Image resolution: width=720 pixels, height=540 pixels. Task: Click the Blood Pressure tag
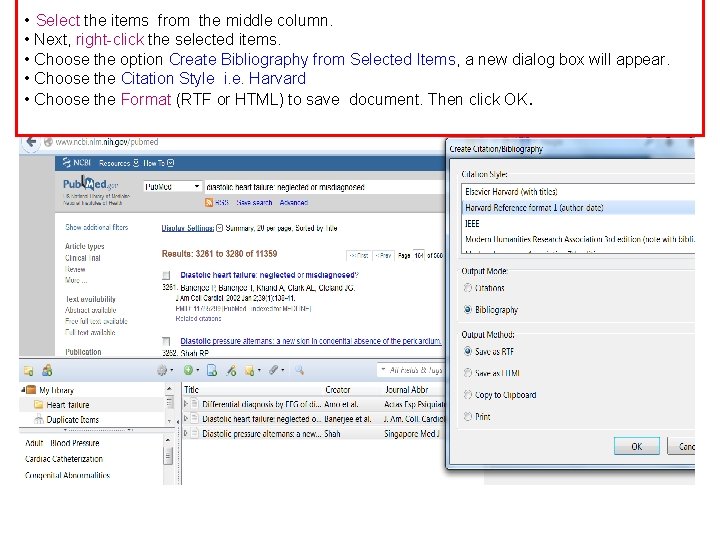click(x=75, y=443)
